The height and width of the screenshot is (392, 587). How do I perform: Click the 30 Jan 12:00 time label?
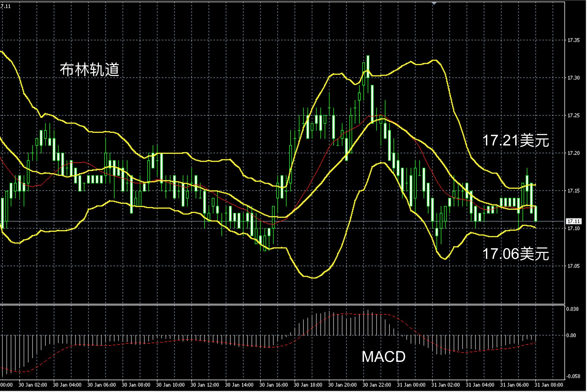pos(205,385)
